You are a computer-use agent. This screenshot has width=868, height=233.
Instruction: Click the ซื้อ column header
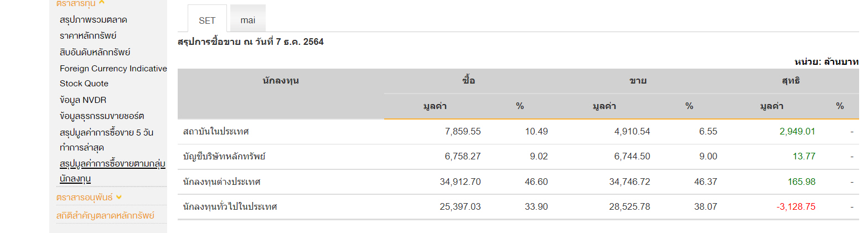pos(468,81)
